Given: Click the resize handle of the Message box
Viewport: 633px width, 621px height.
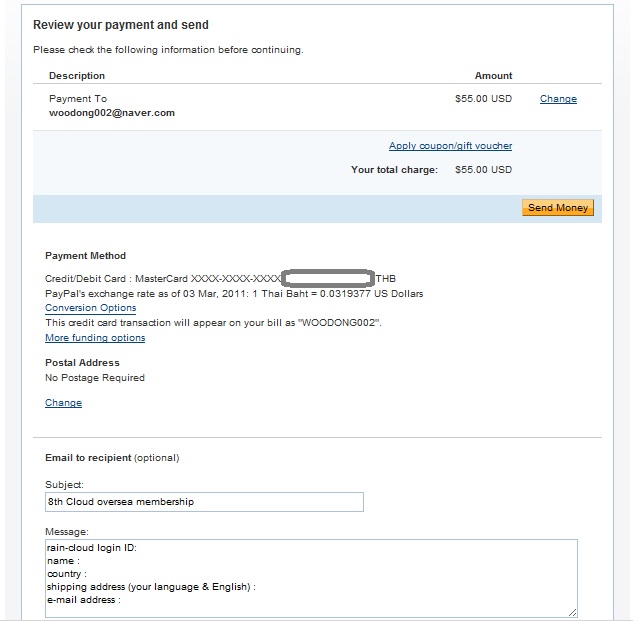Looking at the screenshot, I should (x=572, y=613).
